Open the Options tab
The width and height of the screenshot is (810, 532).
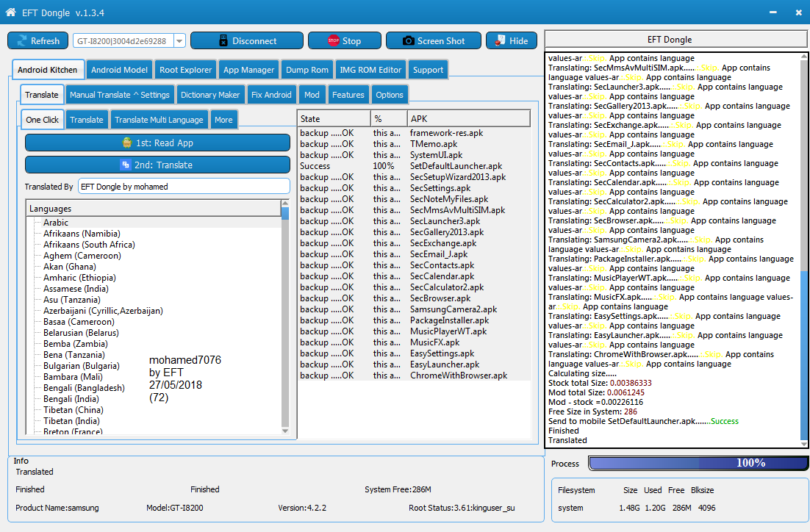coord(390,95)
